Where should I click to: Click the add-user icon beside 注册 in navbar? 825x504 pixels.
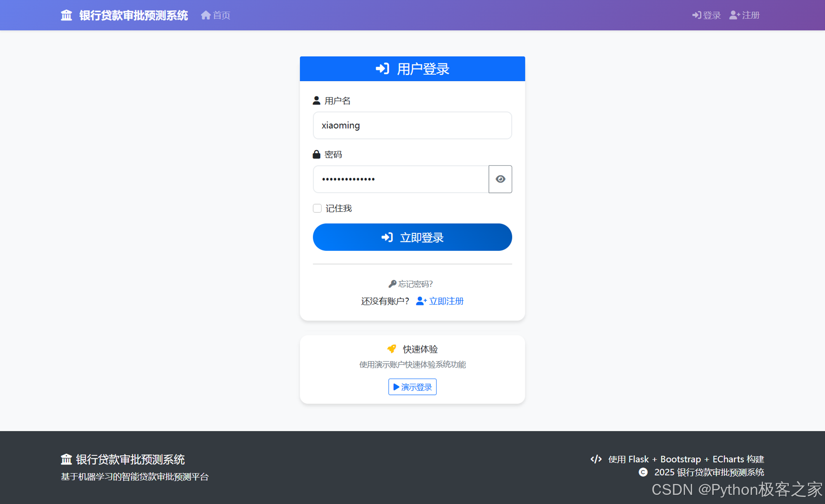click(735, 15)
